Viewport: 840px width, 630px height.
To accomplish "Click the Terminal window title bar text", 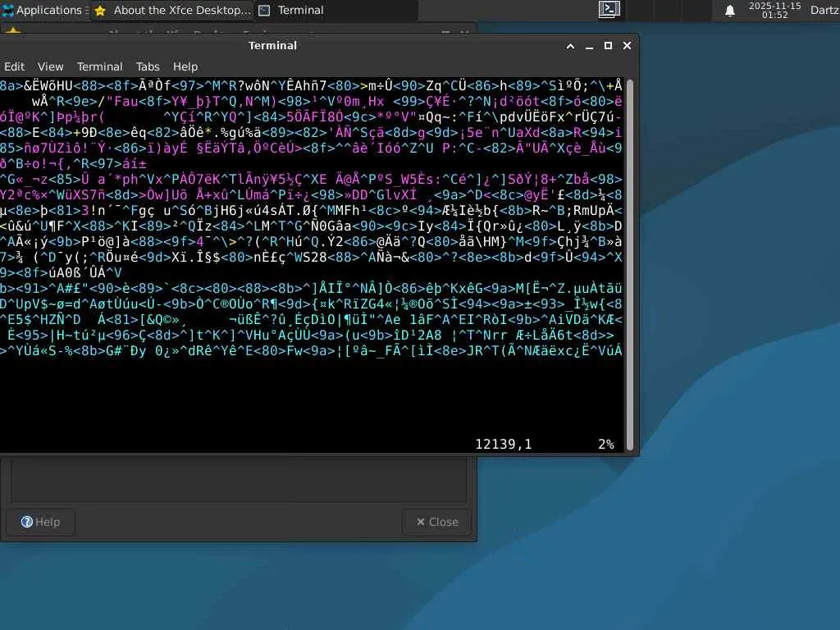I will point(272,46).
